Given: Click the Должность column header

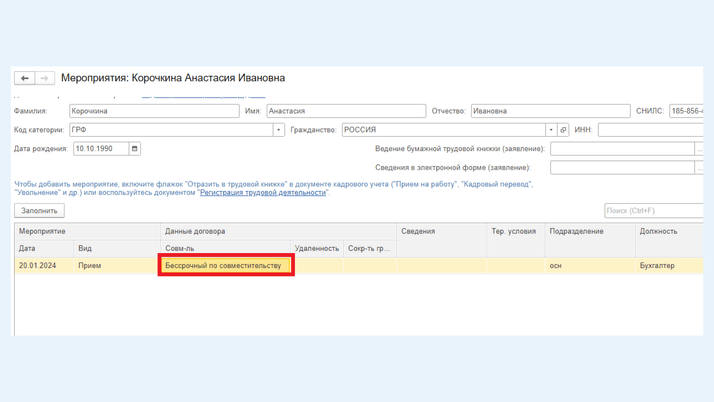Looking at the screenshot, I should 659,231.
